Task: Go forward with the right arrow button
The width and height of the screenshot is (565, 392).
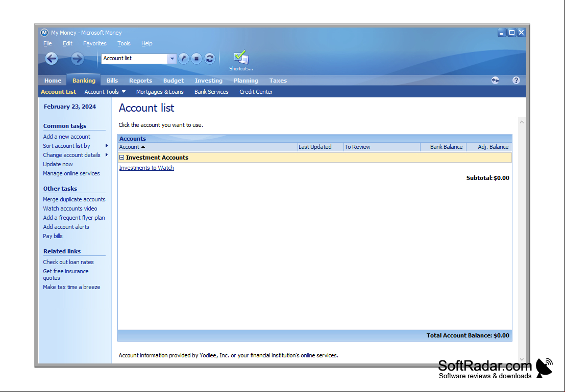Action: point(77,58)
